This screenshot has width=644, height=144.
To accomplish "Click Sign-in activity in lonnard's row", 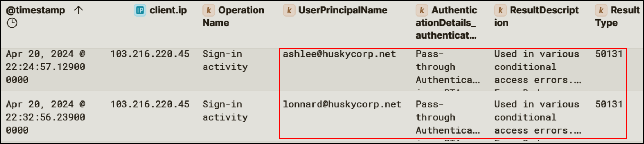I will point(225,111).
